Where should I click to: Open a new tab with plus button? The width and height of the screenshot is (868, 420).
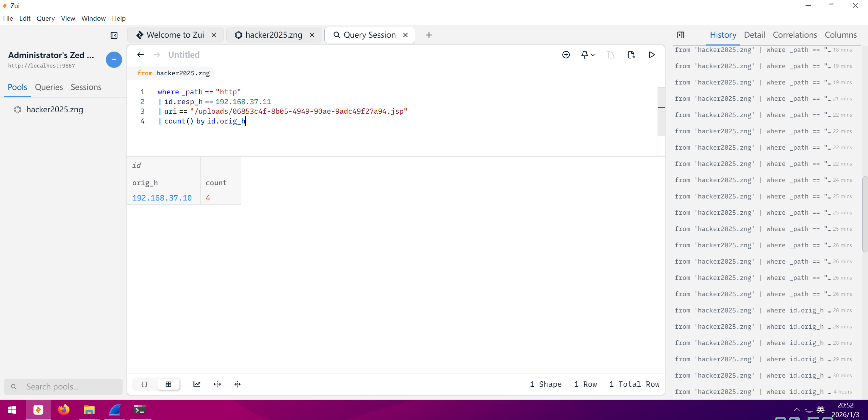pos(429,35)
